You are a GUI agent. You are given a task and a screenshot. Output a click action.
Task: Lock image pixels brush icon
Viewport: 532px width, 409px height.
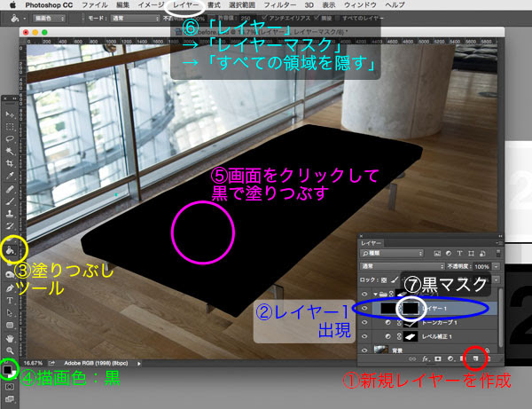tap(394, 280)
